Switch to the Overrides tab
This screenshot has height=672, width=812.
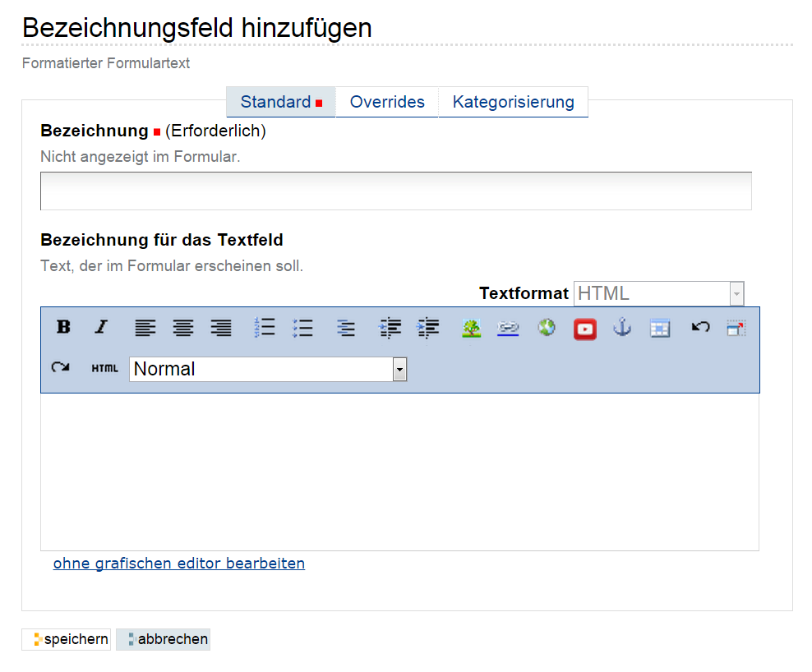click(x=387, y=102)
